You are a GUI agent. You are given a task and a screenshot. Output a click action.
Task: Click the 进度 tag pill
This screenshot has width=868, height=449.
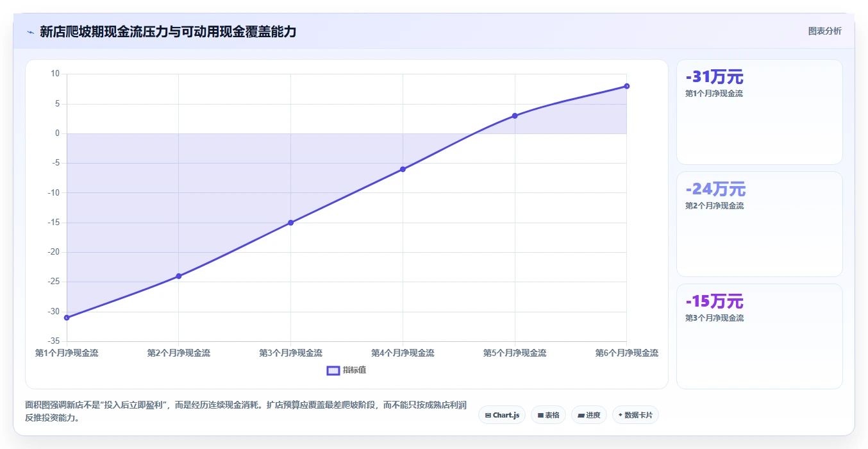588,415
